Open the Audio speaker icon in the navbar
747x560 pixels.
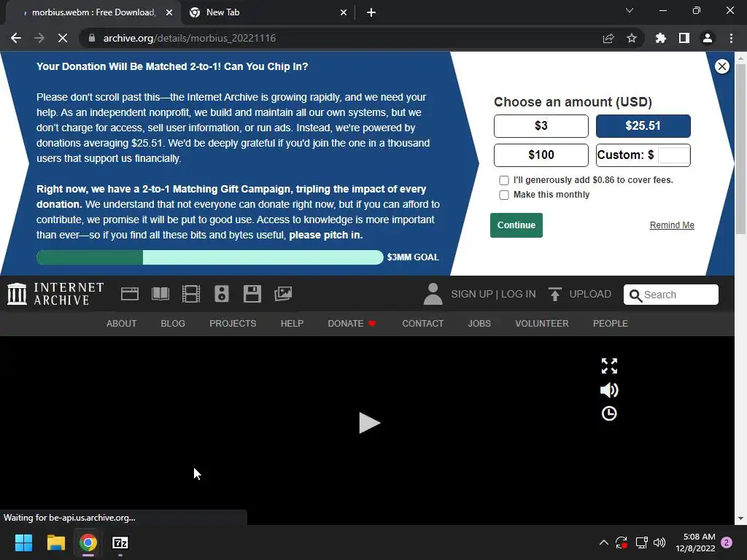tap(222, 294)
